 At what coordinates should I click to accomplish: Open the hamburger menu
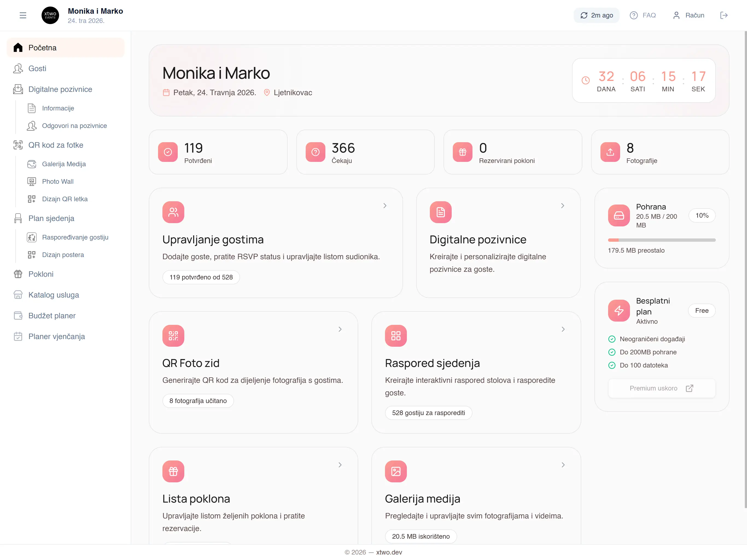[x=23, y=15]
